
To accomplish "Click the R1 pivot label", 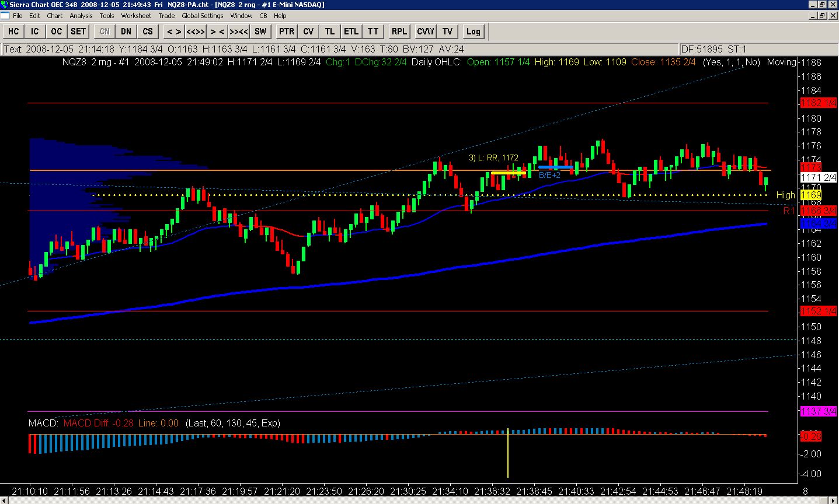I will pyautogui.click(x=789, y=211).
